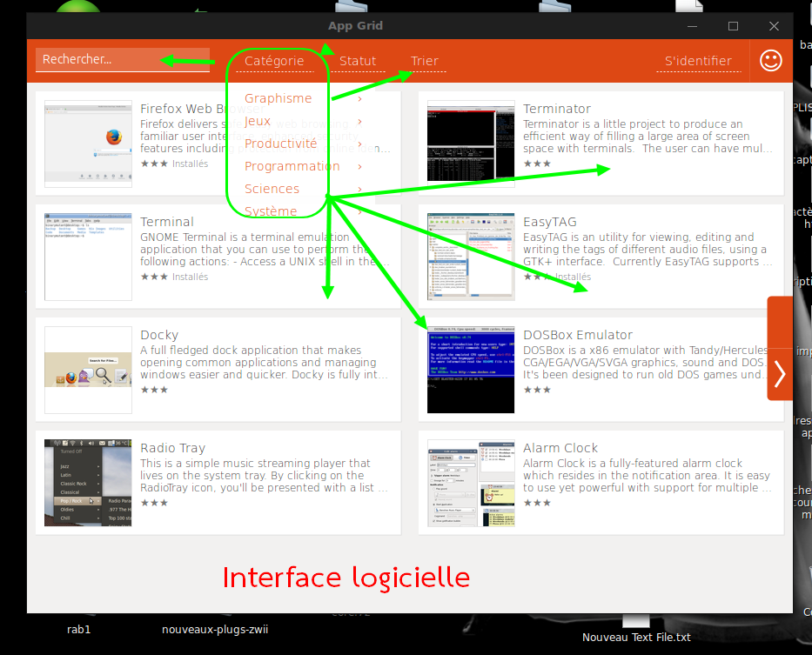Screen dimensions: 812x655
Task: Open the Statut filter dropdown
Action: (x=358, y=61)
